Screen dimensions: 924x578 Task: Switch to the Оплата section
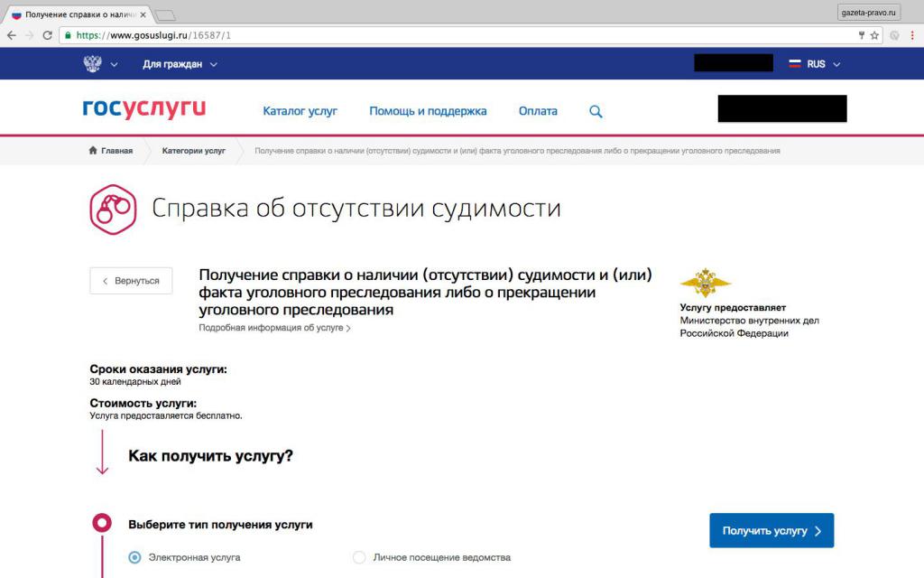[x=537, y=111]
